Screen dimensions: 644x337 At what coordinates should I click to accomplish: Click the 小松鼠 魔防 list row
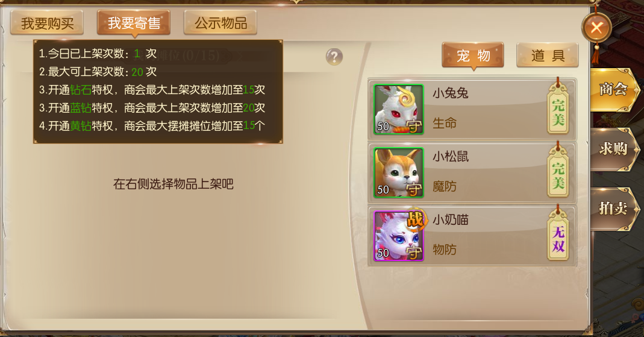(472, 172)
